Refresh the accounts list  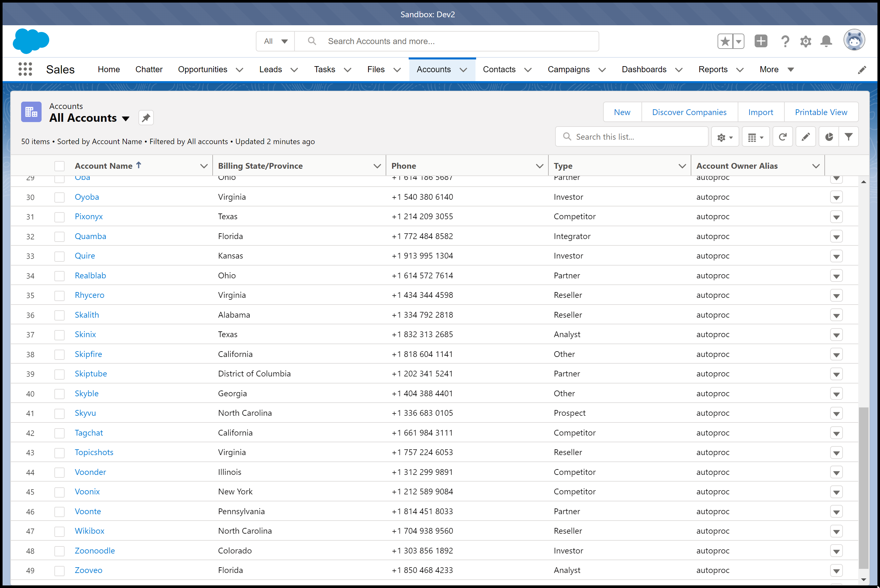[782, 137]
